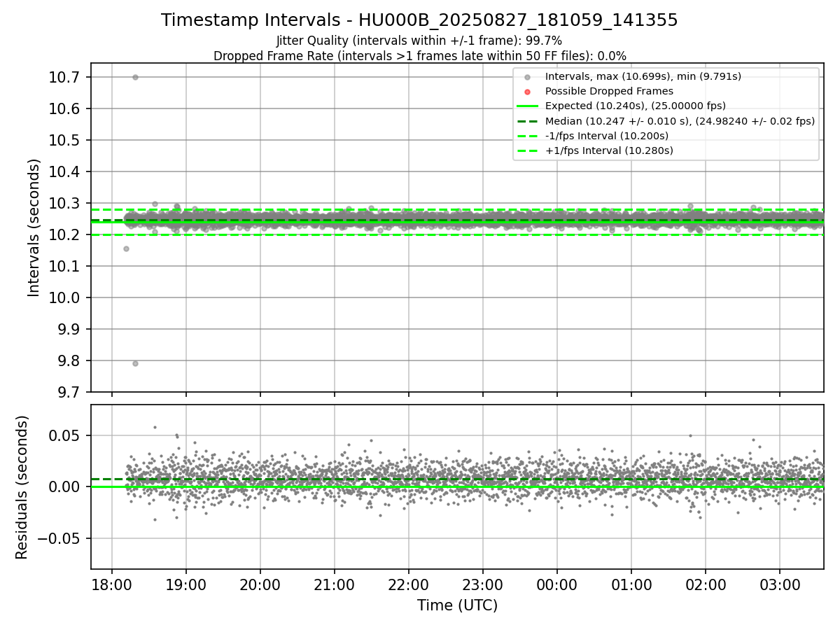Click the solid green line sample for Expected
Screen dimensions: 840x630
click(528, 106)
